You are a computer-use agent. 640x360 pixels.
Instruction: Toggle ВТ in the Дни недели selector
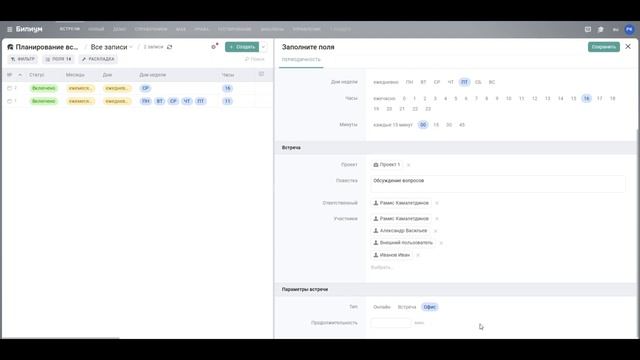click(x=423, y=82)
